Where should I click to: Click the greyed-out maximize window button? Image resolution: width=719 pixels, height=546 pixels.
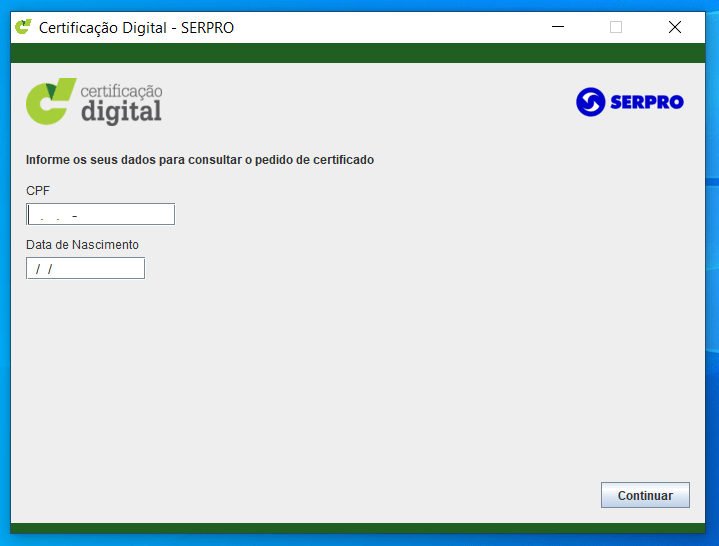pos(616,27)
